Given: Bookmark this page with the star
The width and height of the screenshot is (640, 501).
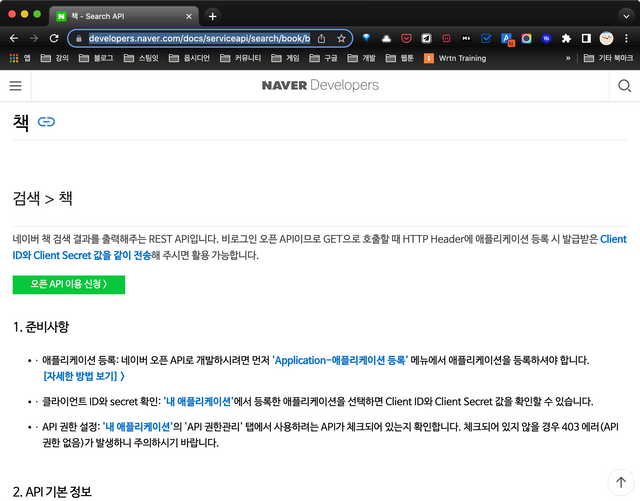Looking at the screenshot, I should 341,38.
